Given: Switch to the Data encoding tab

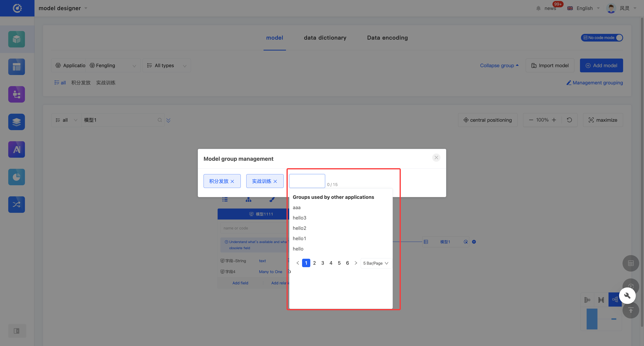Looking at the screenshot, I should [x=387, y=38].
